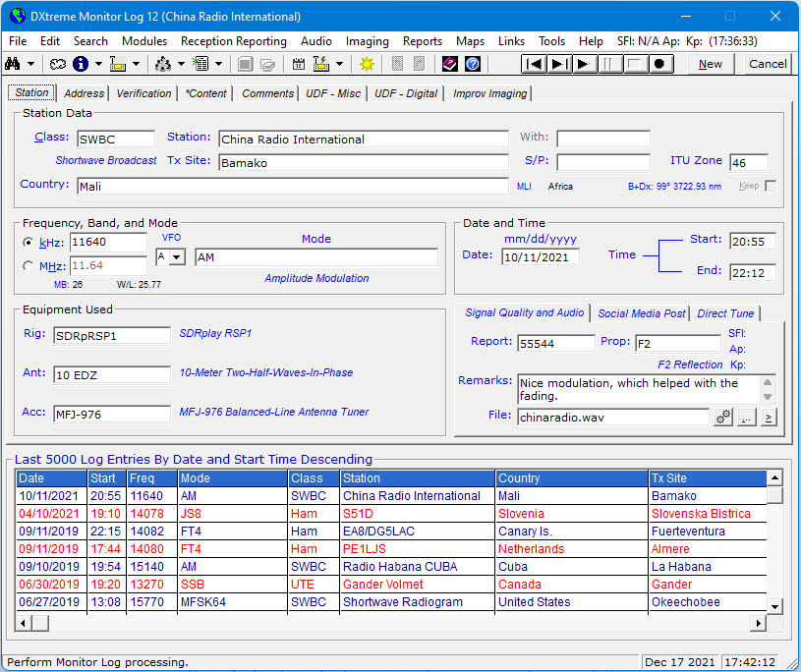Click into the Station name field
The image size is (801, 672).
364,140
